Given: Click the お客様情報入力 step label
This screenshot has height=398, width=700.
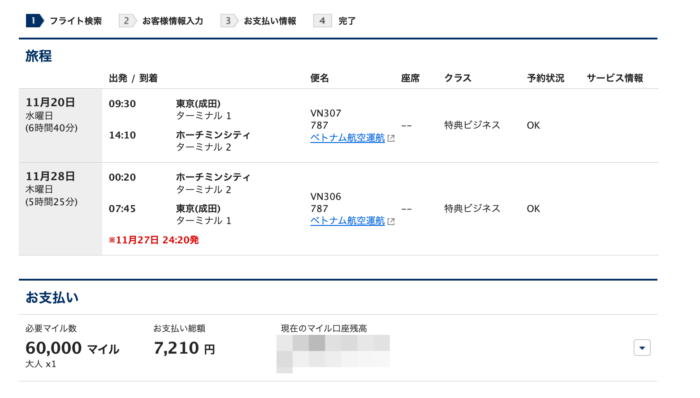Looking at the screenshot, I should tap(172, 21).
